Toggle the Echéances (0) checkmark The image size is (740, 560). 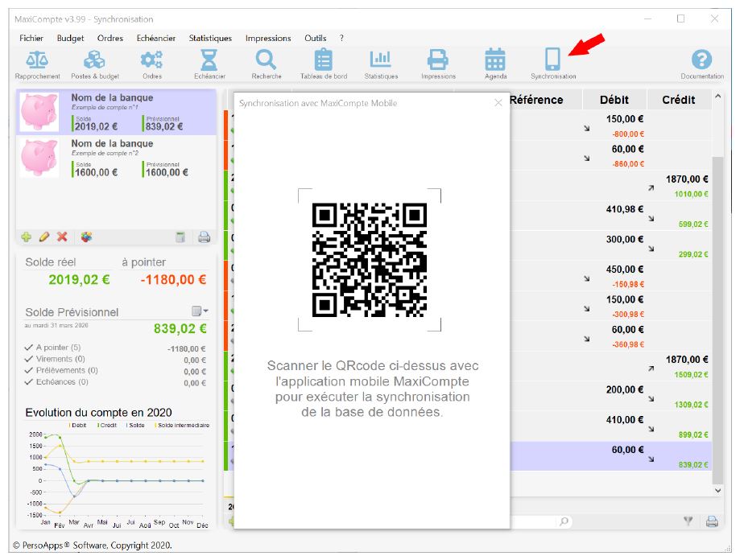click(29, 382)
